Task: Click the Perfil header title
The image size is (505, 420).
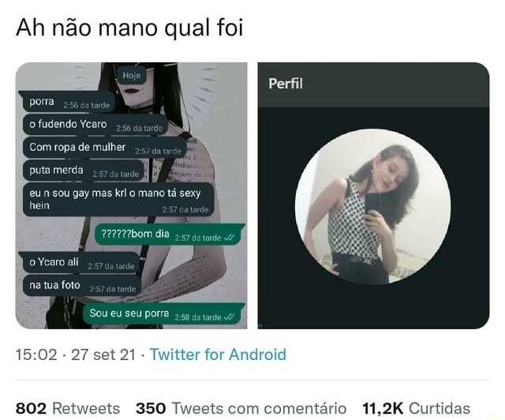Action: [x=286, y=84]
